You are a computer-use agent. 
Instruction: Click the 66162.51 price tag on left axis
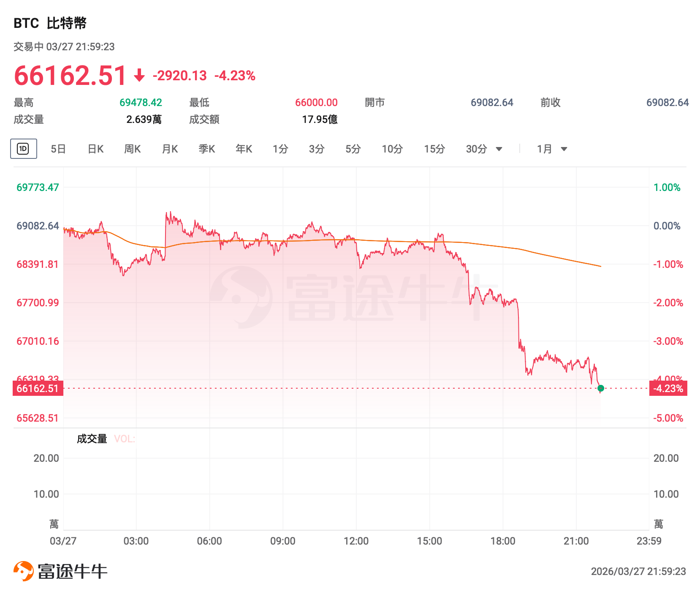(x=38, y=388)
